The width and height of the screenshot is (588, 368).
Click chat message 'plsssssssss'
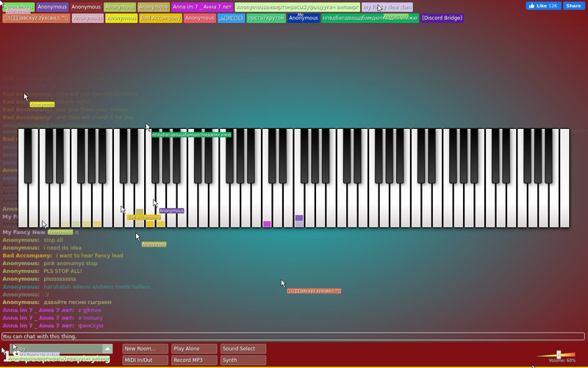pos(60,279)
